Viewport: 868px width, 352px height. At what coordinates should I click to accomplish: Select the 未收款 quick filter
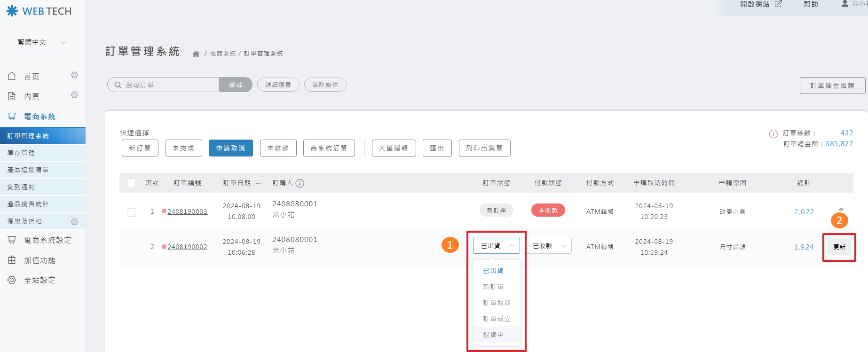point(278,148)
